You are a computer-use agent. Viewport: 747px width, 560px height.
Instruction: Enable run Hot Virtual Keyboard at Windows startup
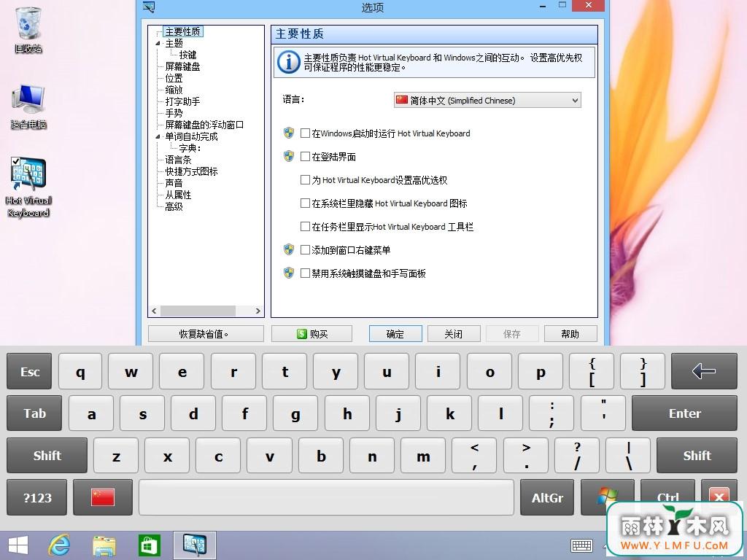pyautogui.click(x=305, y=133)
